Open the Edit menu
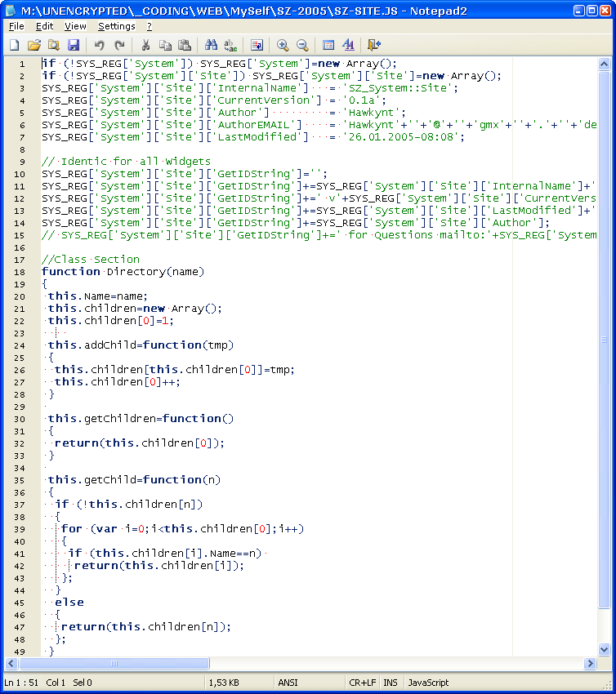The image size is (616, 694). point(44,27)
